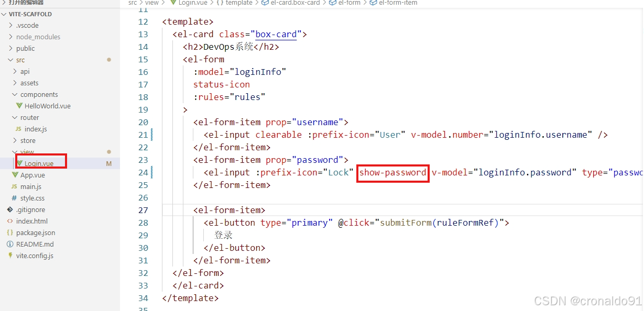
Task: Click submitForm(ruleFormRef) handler text
Action: [x=439, y=223]
